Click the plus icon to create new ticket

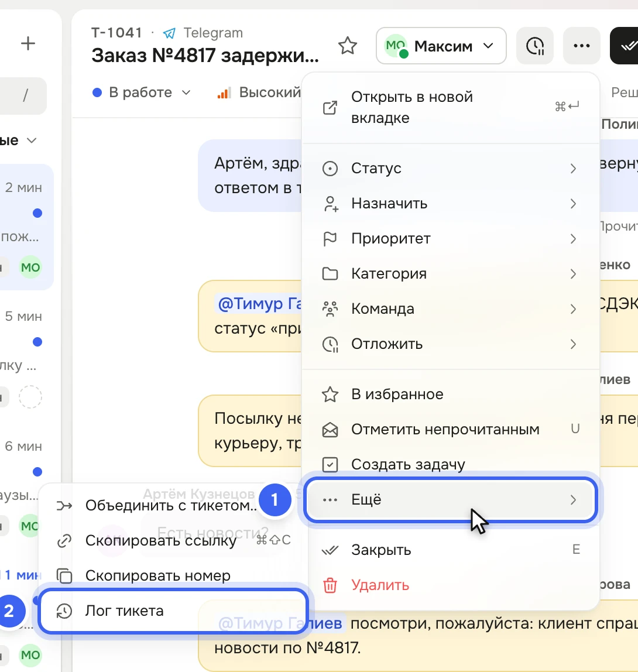pyautogui.click(x=28, y=43)
